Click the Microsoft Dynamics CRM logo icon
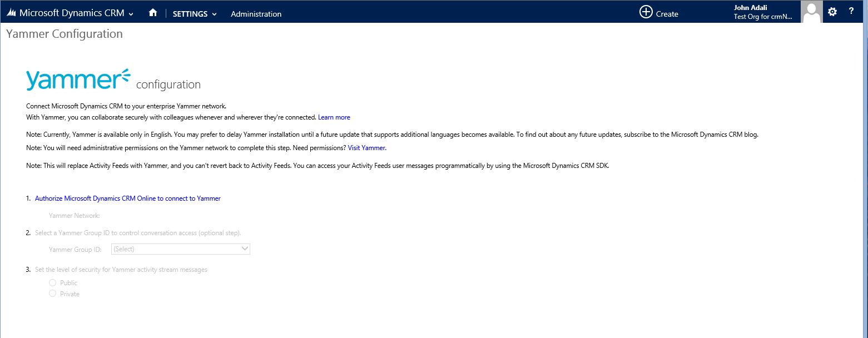 pyautogui.click(x=11, y=13)
